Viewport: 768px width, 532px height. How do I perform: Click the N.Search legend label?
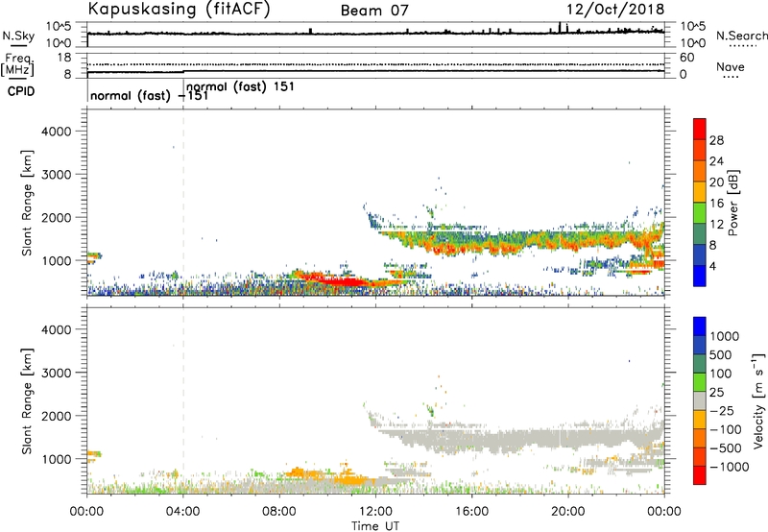tap(741, 36)
